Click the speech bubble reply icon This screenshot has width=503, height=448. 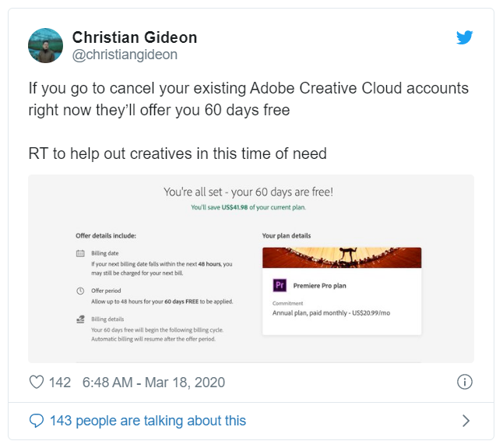tap(37, 421)
